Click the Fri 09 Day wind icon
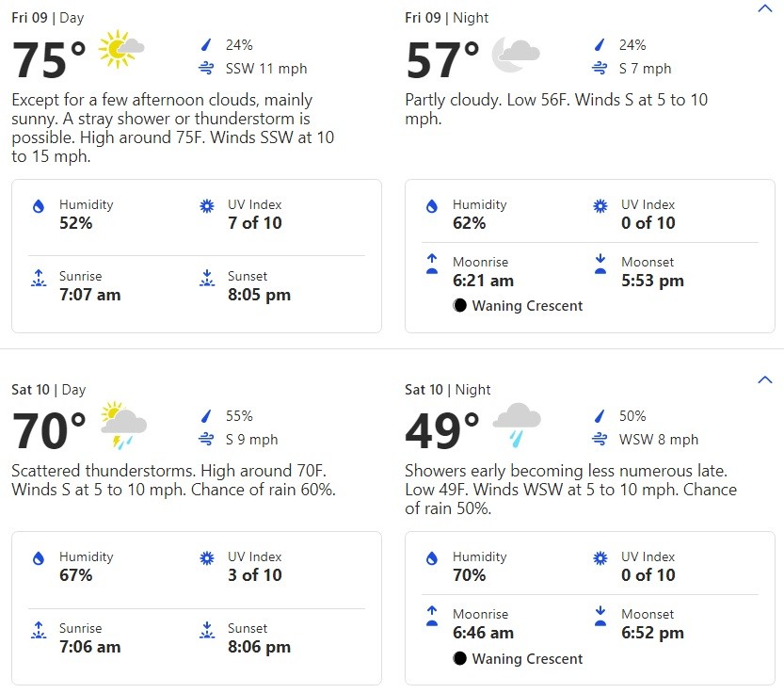 tap(206, 69)
